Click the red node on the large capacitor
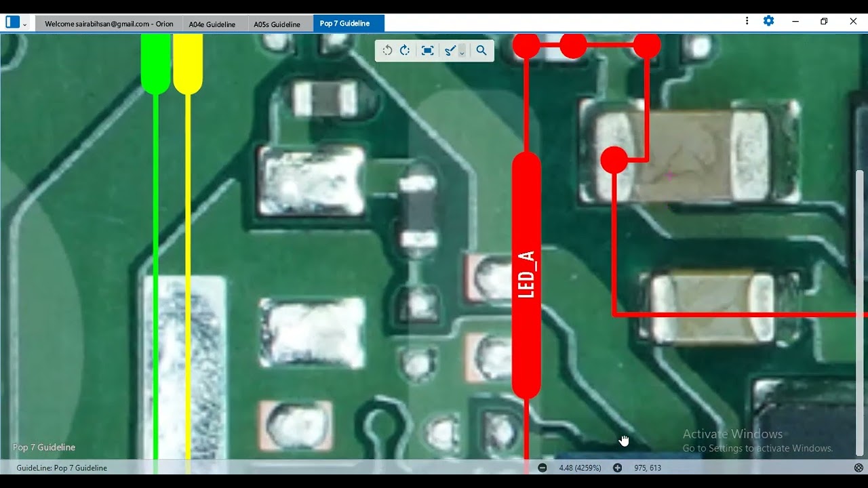Viewport: 868px width, 488px height. [614, 160]
